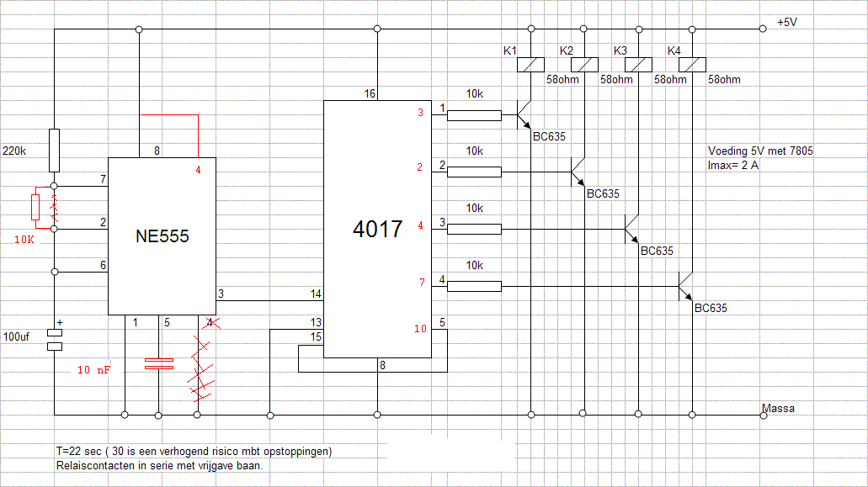Click the K1 relay coil symbol
The width and height of the screenshot is (868, 487).
530,65
